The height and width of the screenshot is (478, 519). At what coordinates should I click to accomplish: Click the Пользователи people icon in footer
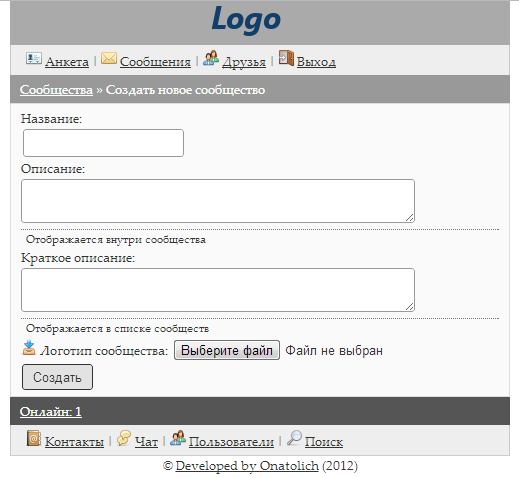click(x=178, y=438)
